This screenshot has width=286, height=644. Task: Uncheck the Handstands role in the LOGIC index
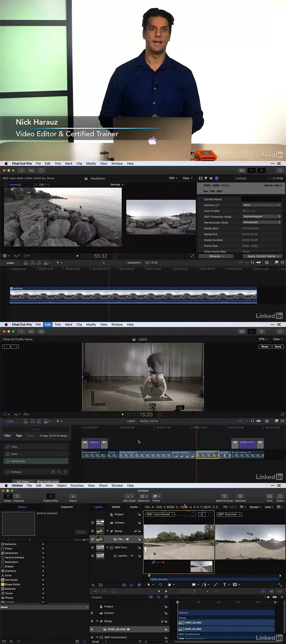point(8,461)
